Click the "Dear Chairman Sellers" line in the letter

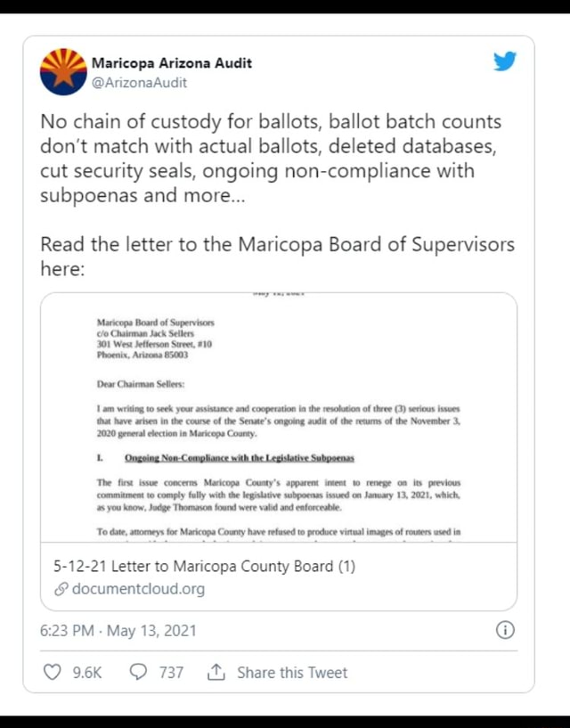pos(141,384)
